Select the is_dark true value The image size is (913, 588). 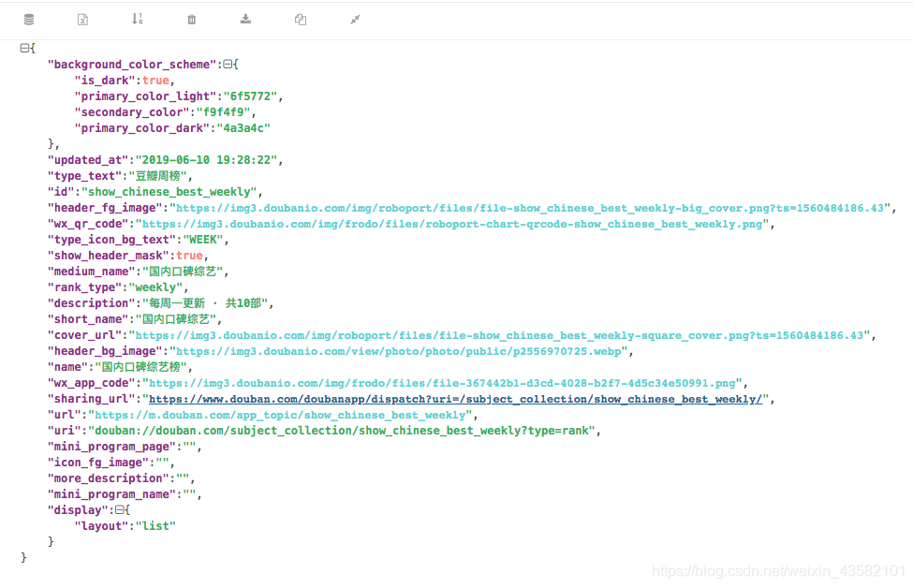tap(155, 81)
